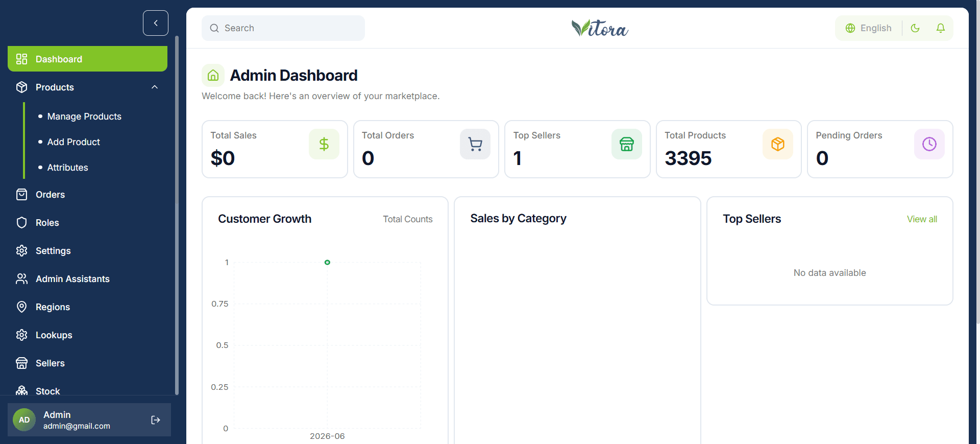
Task: Click the 2026-06 axis label
Action: 327,436
